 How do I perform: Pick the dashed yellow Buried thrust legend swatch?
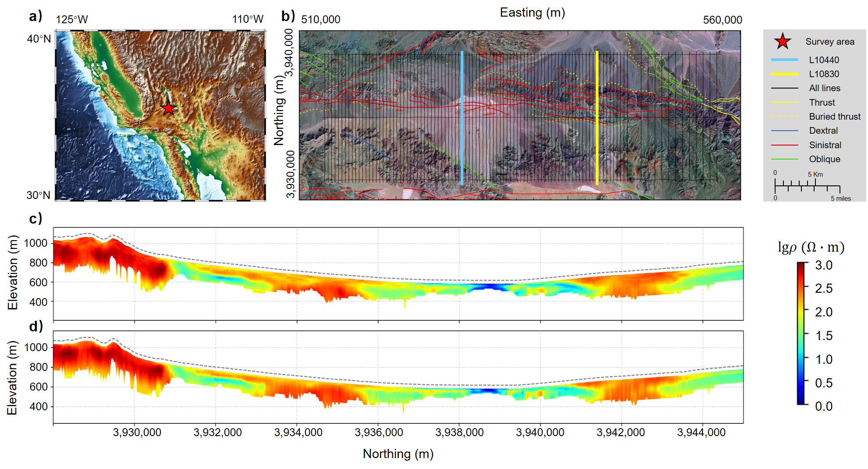click(x=785, y=116)
